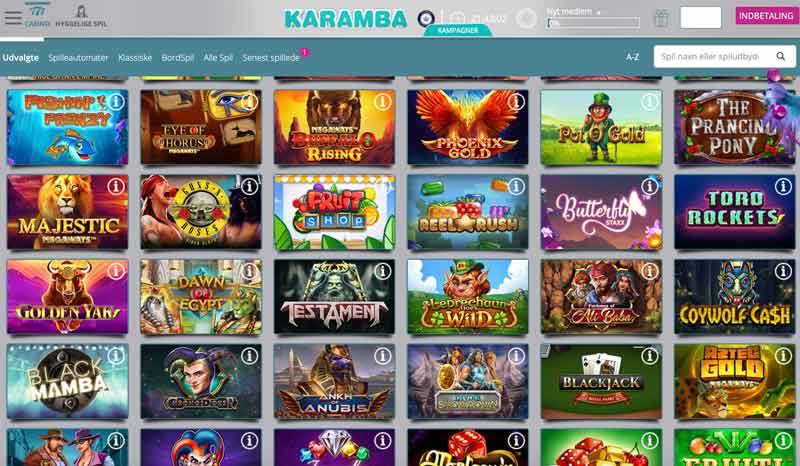Image resolution: width=800 pixels, height=466 pixels.
Task: Click the gift box rewards icon
Action: 661,18
